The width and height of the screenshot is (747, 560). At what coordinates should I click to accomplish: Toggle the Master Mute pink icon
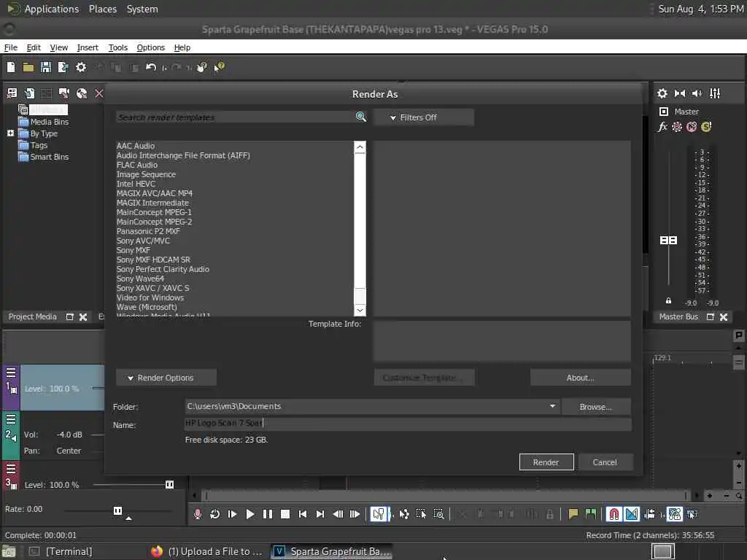point(692,127)
